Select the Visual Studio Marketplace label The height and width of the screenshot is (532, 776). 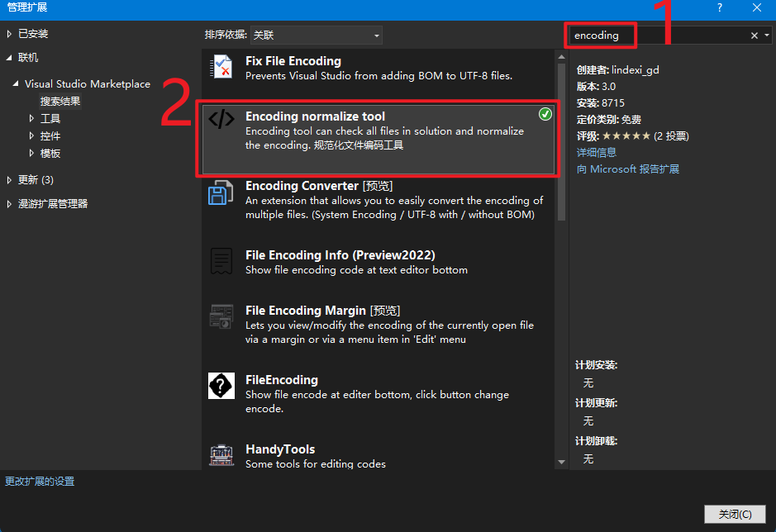(88, 84)
